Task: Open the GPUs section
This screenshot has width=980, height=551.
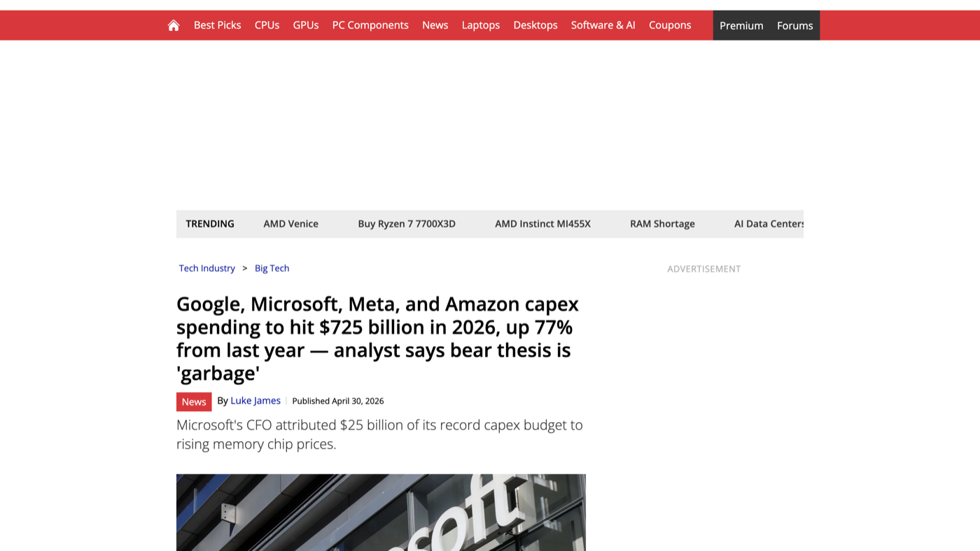Action: (306, 25)
